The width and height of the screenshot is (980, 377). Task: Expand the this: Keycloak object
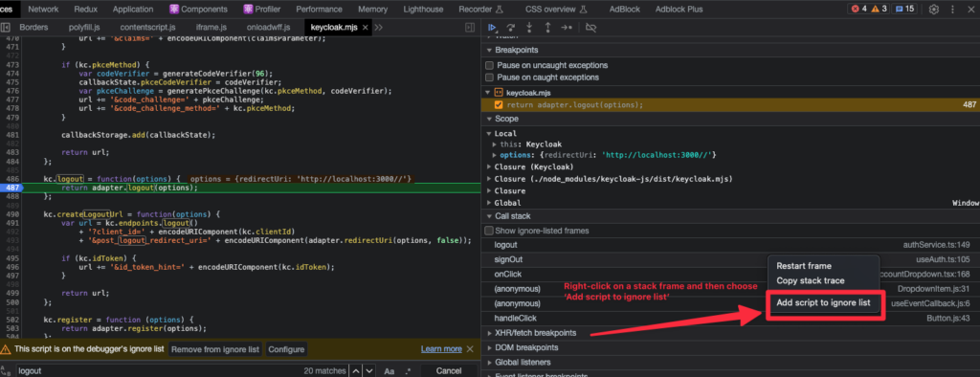click(495, 144)
